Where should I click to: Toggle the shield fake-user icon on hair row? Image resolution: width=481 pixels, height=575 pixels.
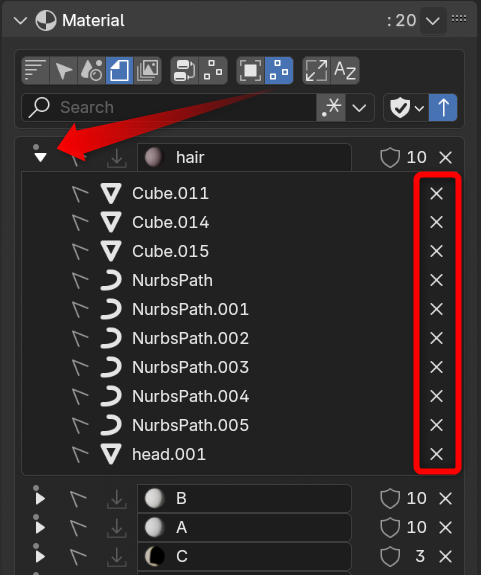click(x=390, y=158)
